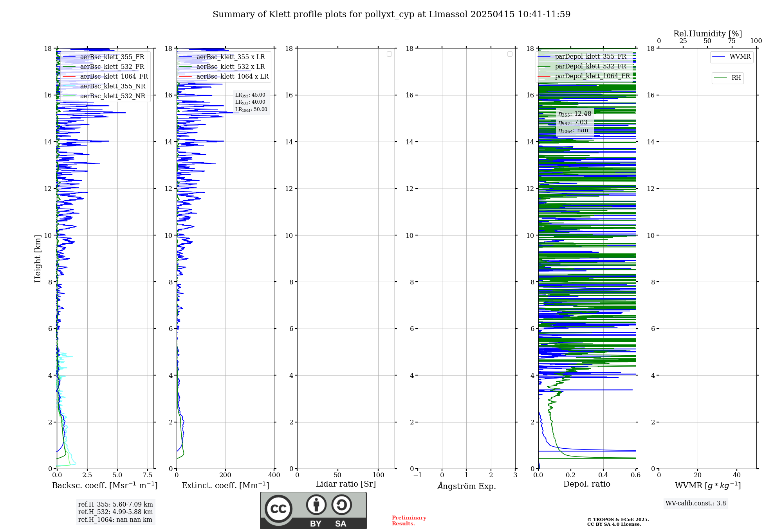Click empty legend box in Lidar ratio panel
Image resolution: width=783 pixels, height=532 pixels.
tap(389, 54)
